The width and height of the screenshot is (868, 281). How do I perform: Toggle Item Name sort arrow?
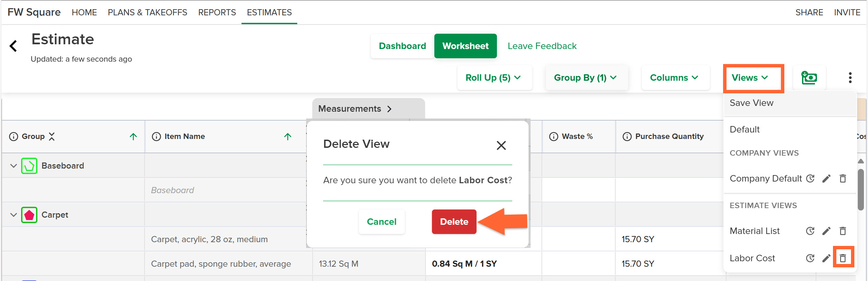(x=288, y=137)
